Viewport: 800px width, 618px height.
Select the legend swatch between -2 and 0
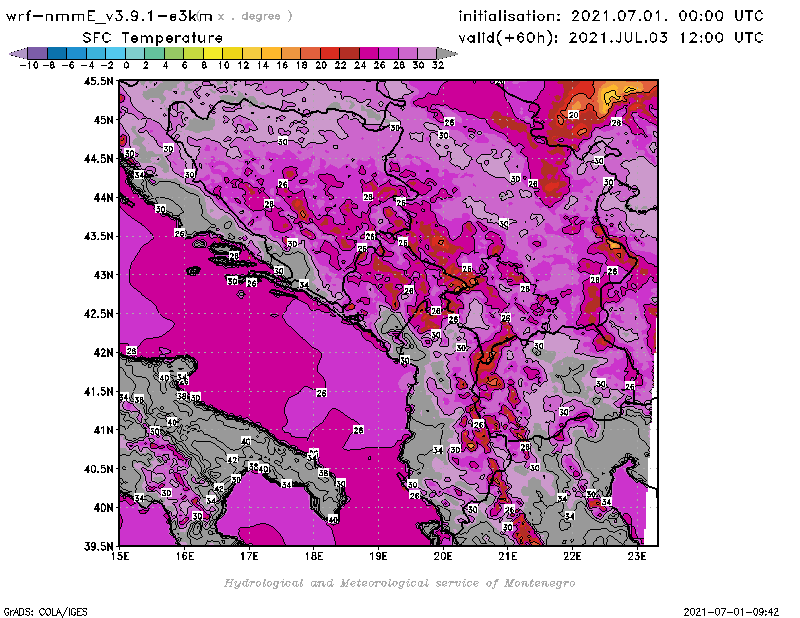click(x=115, y=53)
